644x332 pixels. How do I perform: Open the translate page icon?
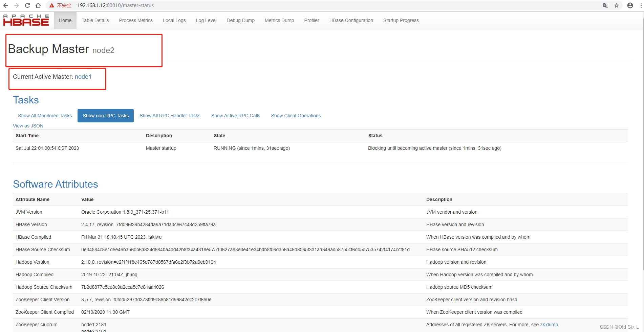tap(606, 5)
